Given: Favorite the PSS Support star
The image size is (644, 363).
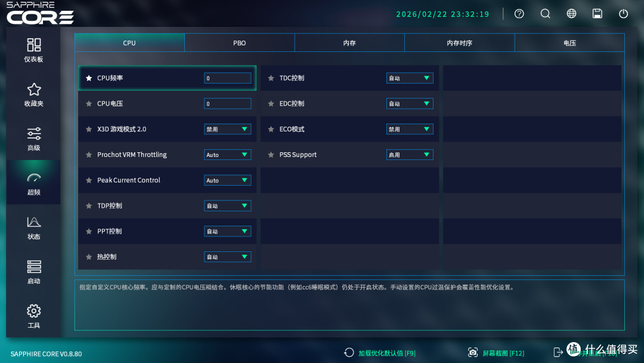Looking at the screenshot, I should tap(271, 155).
